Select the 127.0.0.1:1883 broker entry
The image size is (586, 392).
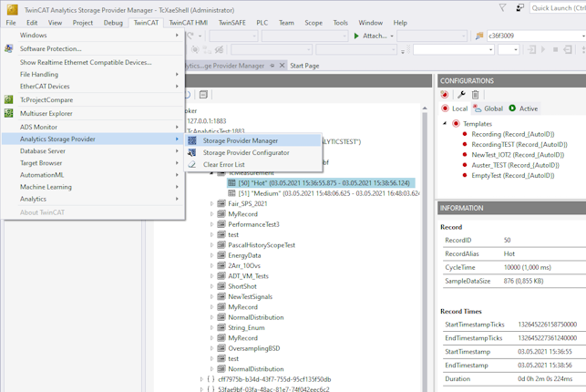click(207, 121)
